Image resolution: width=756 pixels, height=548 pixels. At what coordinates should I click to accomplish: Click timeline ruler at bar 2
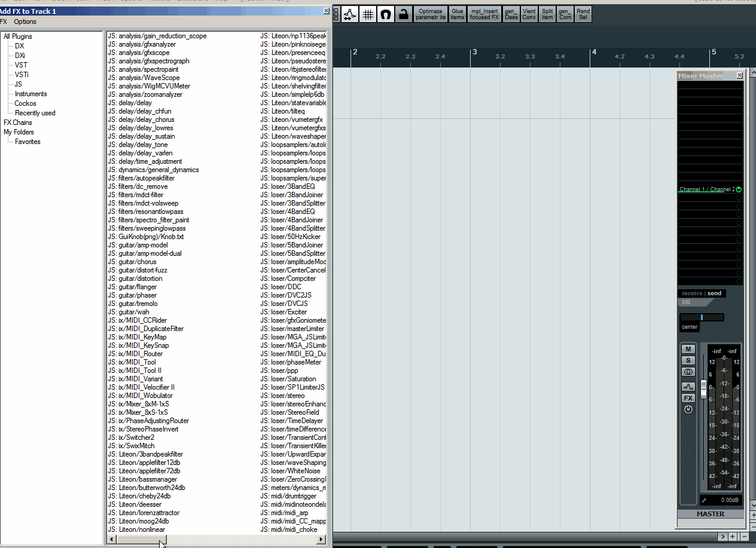click(354, 53)
